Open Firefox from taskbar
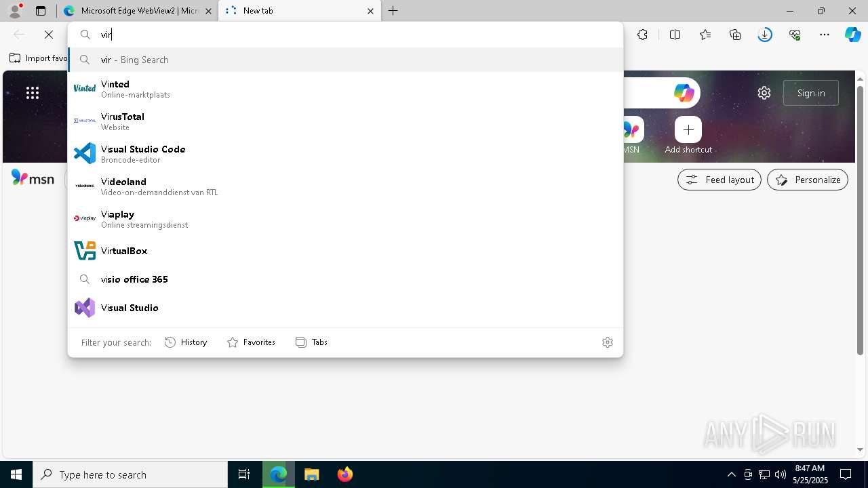Viewport: 868px width, 488px height. point(344,474)
